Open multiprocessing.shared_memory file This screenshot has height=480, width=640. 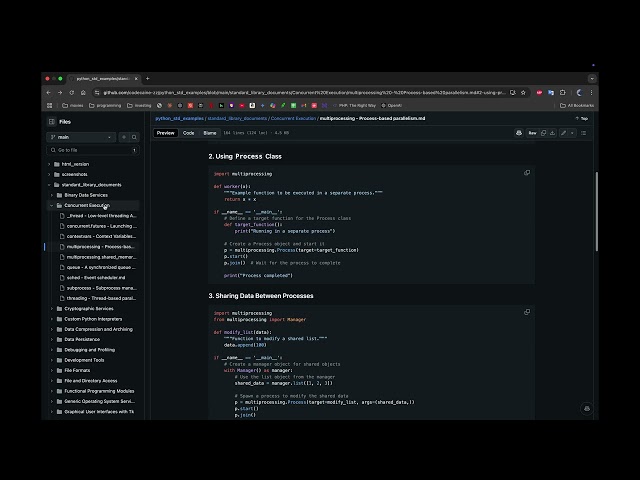(98, 257)
